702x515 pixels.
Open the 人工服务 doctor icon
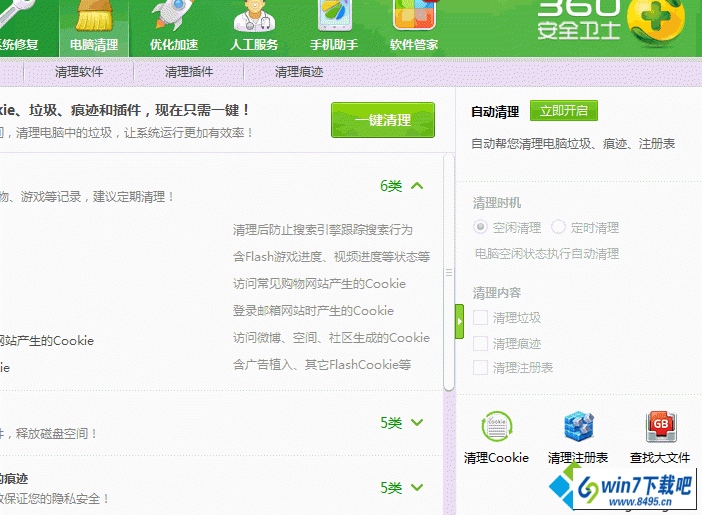(x=254, y=16)
